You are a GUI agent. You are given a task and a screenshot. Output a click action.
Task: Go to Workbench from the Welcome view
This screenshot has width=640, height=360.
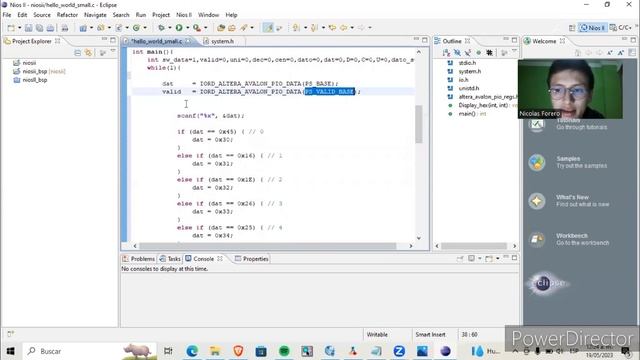568,239
